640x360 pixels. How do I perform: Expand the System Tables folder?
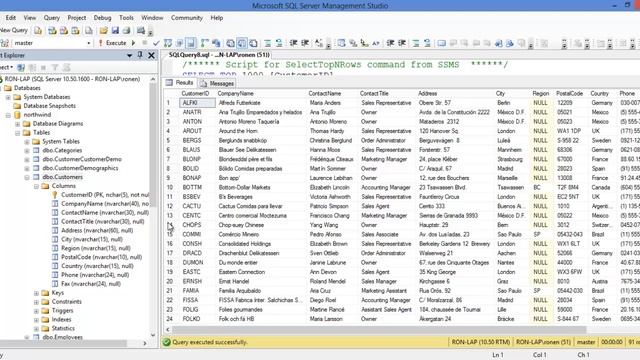tap(27, 142)
